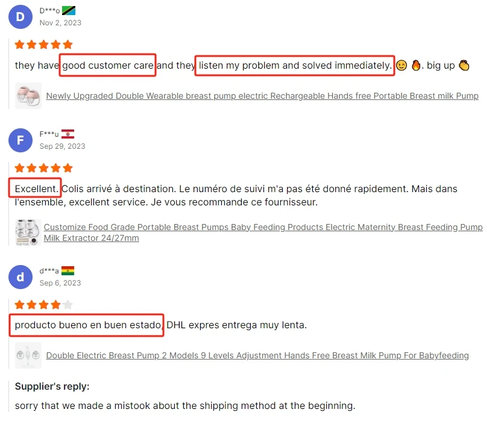Screen dimensions: 504x421
Task: Click the highlighted 'listen my problem and solved immediately' text
Action: pyautogui.click(x=295, y=66)
